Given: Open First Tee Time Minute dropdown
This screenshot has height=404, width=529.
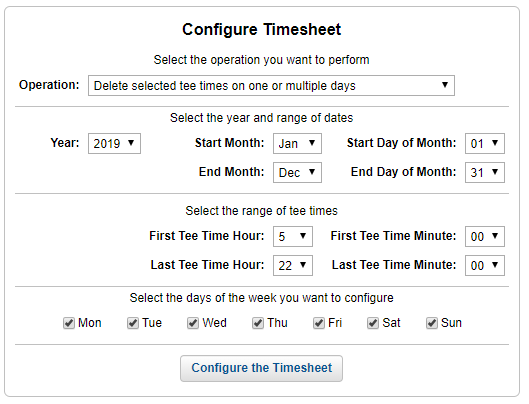Looking at the screenshot, I should (x=485, y=236).
